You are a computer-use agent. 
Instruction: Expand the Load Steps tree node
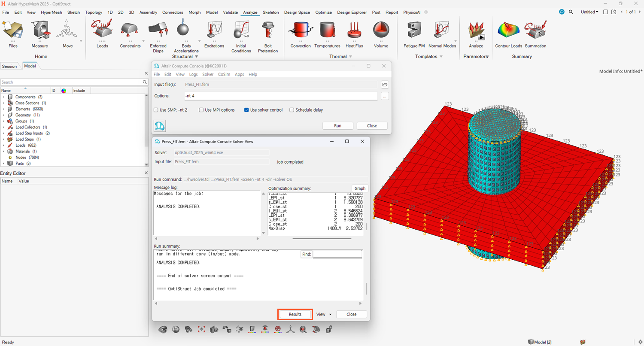(3, 139)
